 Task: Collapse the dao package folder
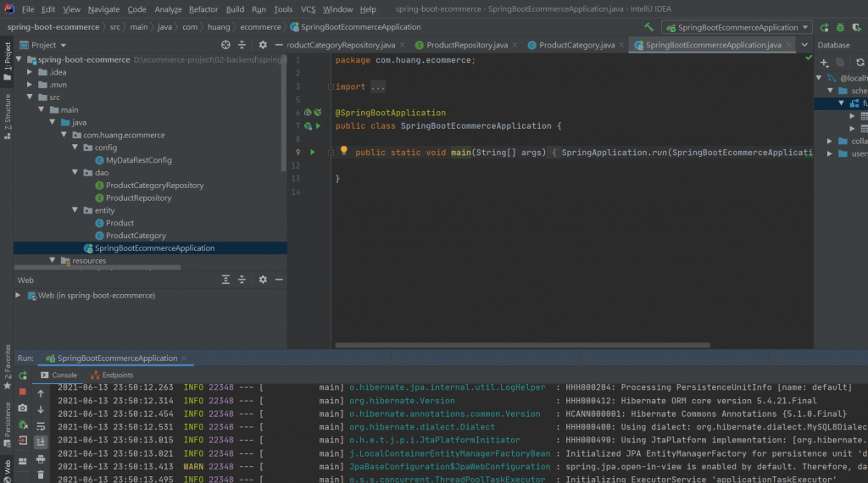click(75, 173)
